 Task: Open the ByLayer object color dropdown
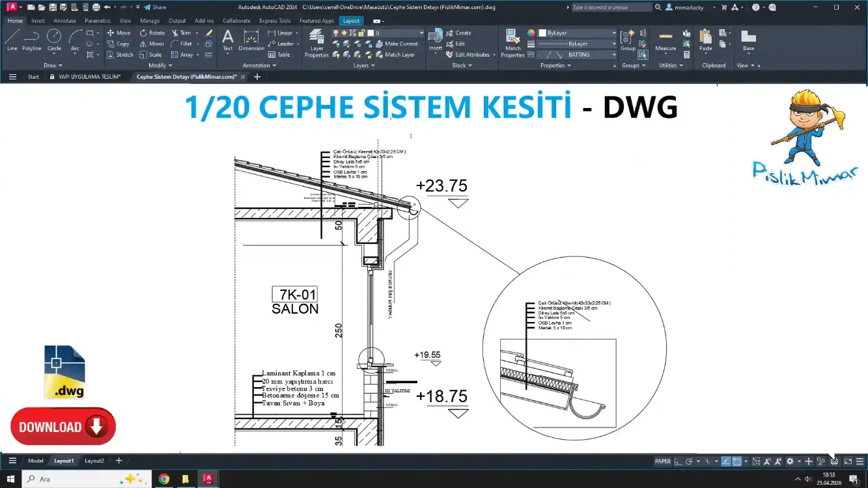click(x=577, y=33)
